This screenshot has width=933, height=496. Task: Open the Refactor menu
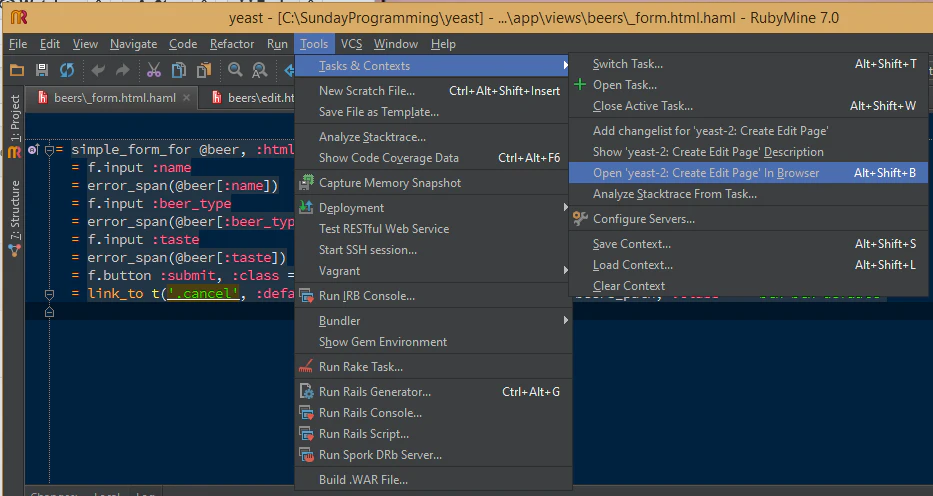(231, 44)
